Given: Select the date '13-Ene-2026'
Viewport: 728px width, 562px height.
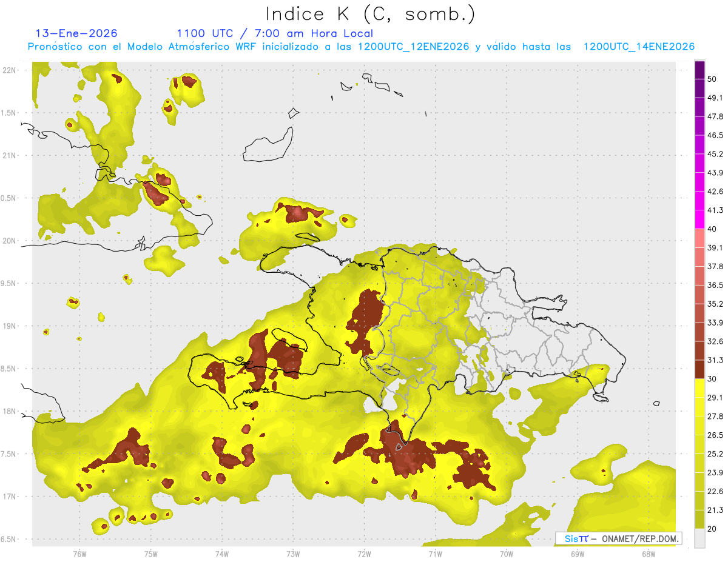Looking at the screenshot, I should pos(76,33).
